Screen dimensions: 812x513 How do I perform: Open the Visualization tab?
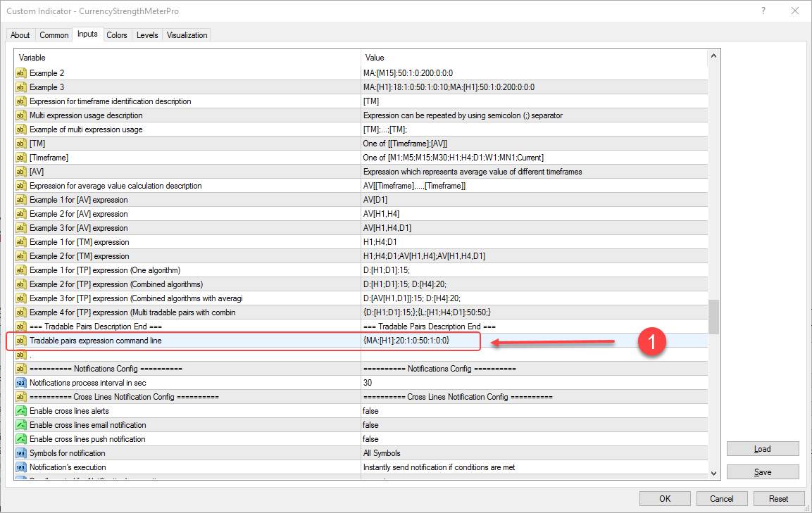click(187, 35)
